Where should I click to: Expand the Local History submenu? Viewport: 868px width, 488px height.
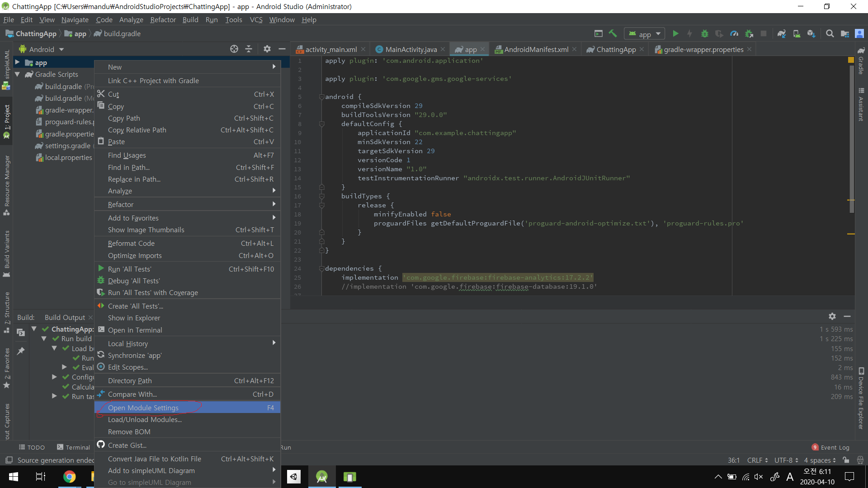188,343
